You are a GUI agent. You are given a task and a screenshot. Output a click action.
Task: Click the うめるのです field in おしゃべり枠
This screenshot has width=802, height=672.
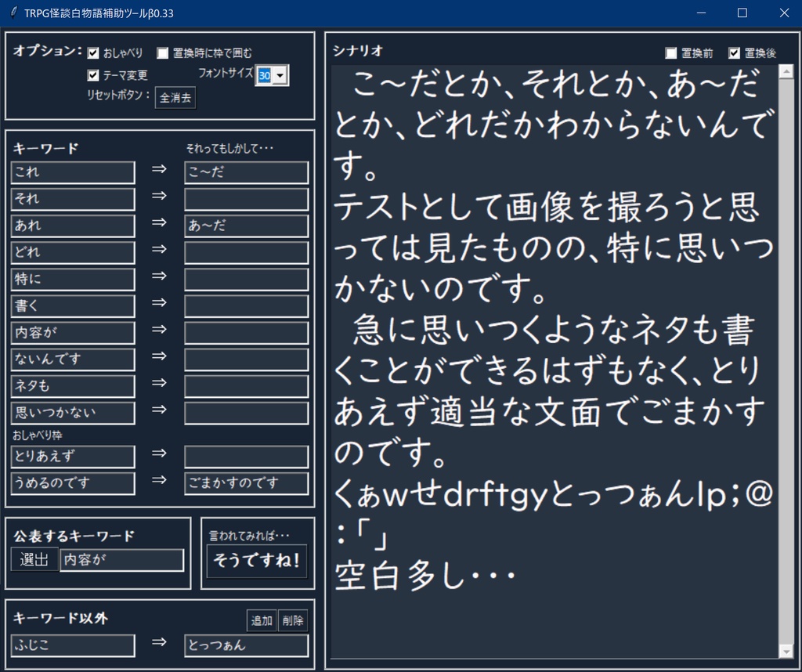tap(72, 483)
